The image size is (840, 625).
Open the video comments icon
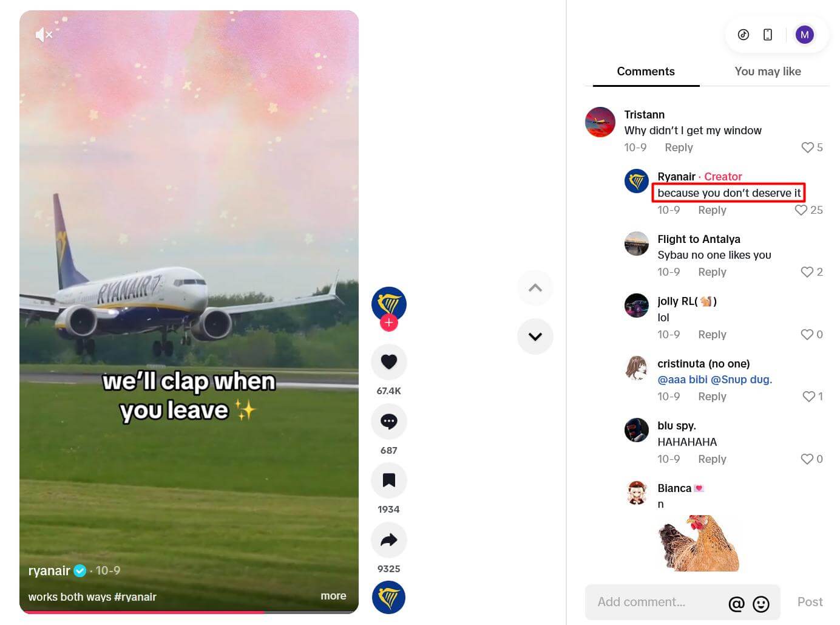click(x=389, y=421)
